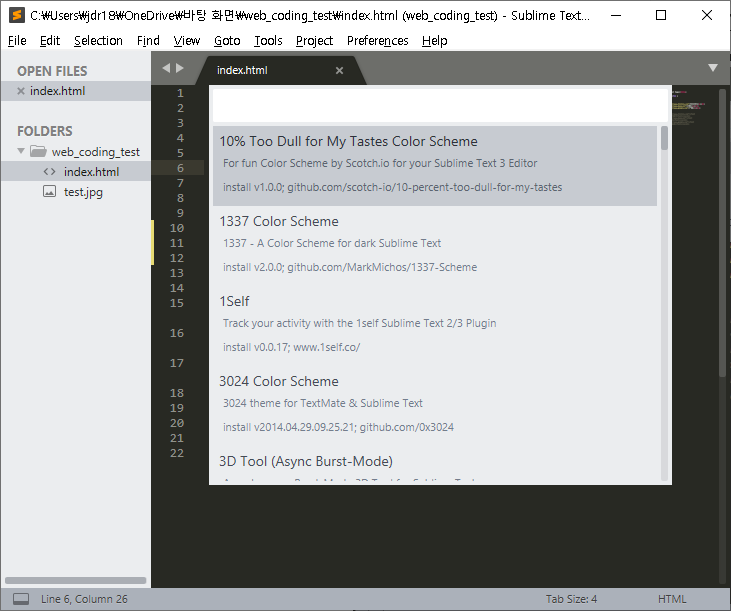Select the 3024 Color Scheme package
Image resolution: width=731 pixels, height=611 pixels.
pyautogui.click(x=435, y=406)
